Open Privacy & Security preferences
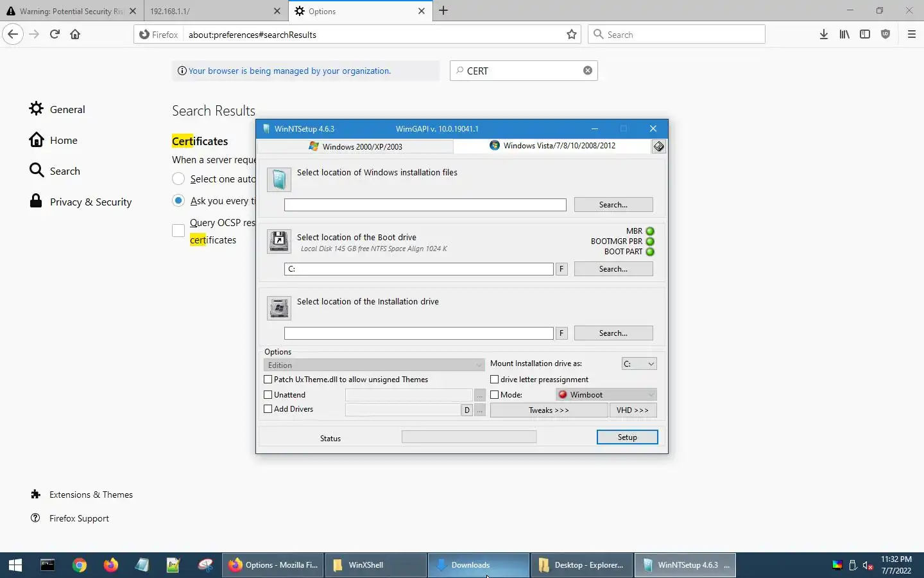The height and width of the screenshot is (578, 924). [80, 202]
